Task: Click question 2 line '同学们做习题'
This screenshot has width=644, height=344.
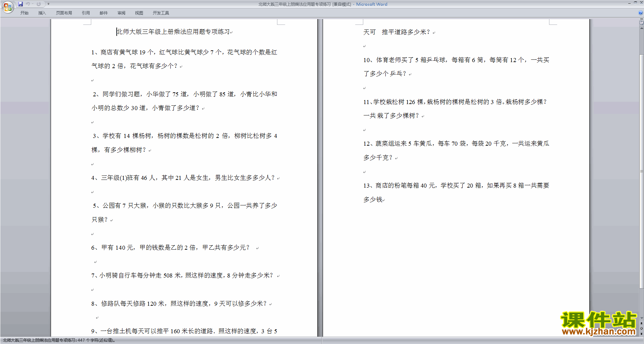Action: pyautogui.click(x=185, y=94)
